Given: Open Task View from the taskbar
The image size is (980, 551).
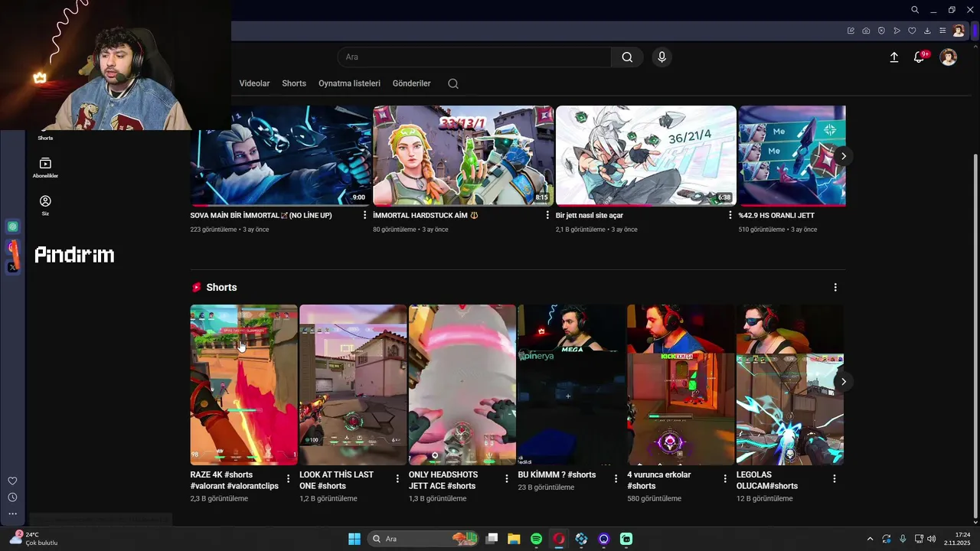Looking at the screenshot, I should click(x=492, y=539).
